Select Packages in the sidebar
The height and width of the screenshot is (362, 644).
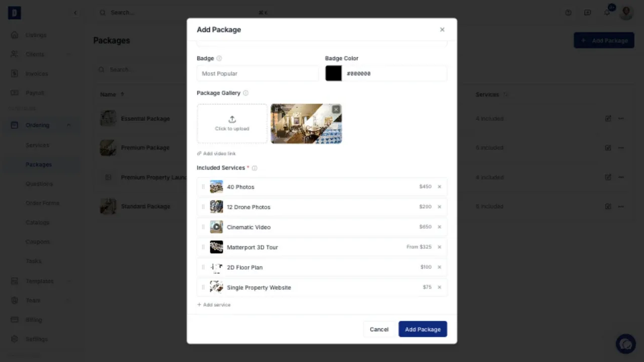(39, 164)
